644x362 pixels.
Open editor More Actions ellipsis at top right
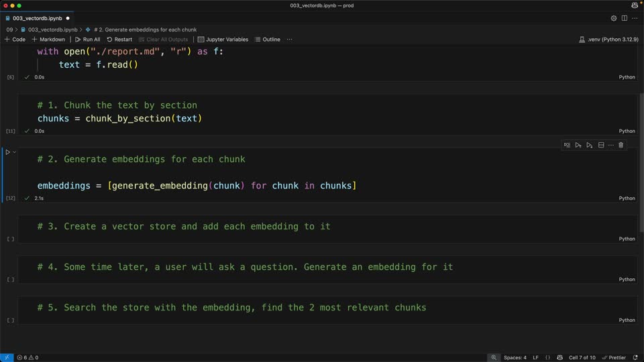[x=635, y=18]
